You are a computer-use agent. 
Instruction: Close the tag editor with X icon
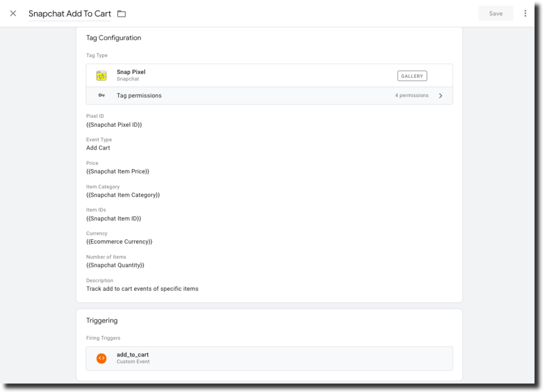coord(13,13)
